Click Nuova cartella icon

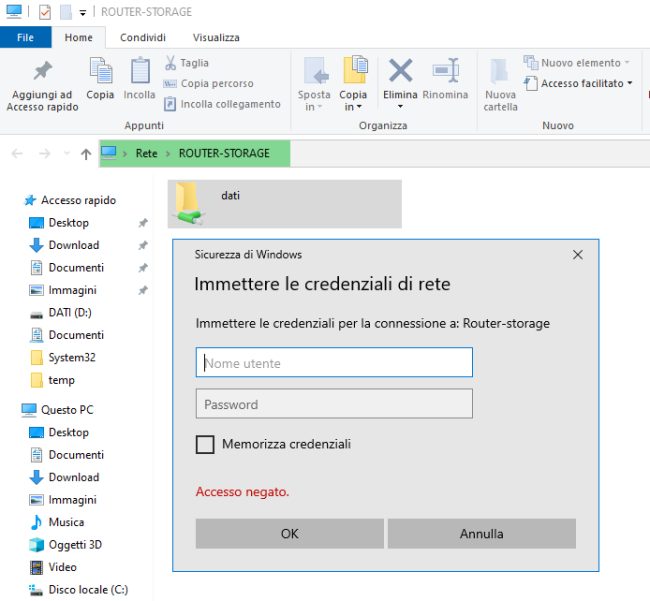(500, 71)
